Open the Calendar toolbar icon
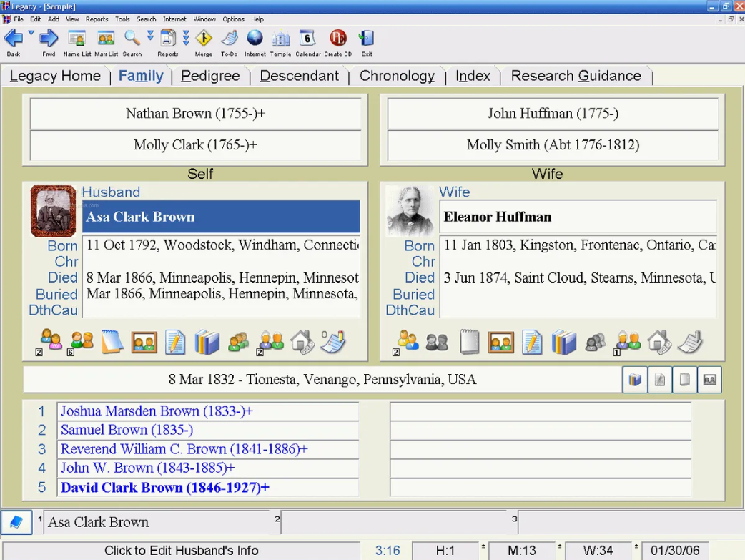Screen dimensions: 745x560 (307, 39)
